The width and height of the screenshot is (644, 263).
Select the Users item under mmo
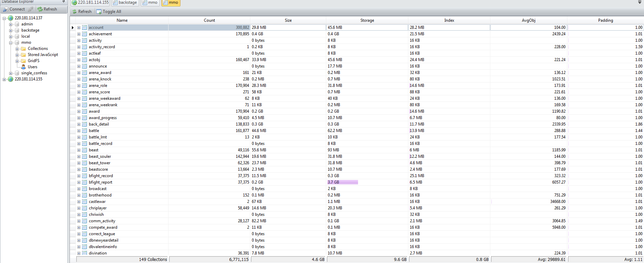click(33, 67)
